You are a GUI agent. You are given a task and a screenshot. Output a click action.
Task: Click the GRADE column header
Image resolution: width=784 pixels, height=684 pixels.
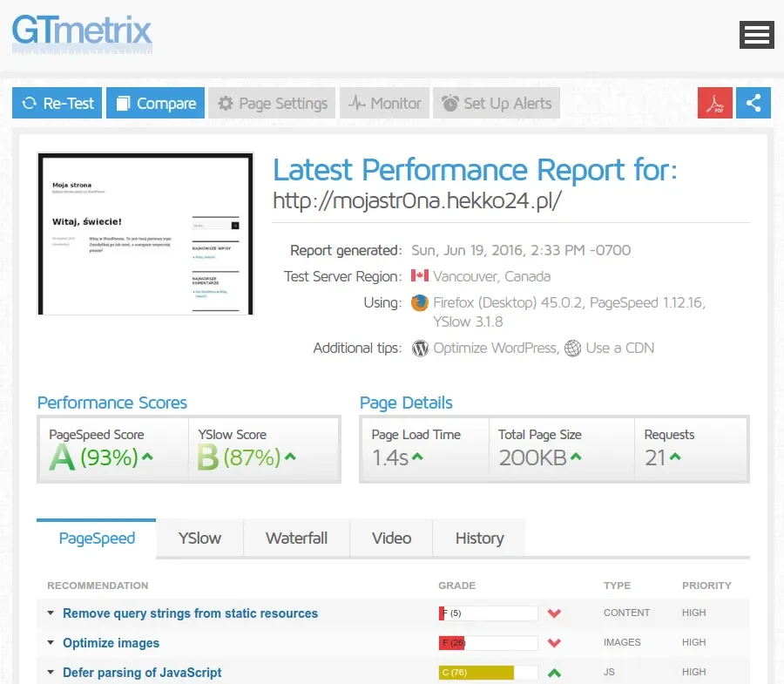pyautogui.click(x=457, y=586)
